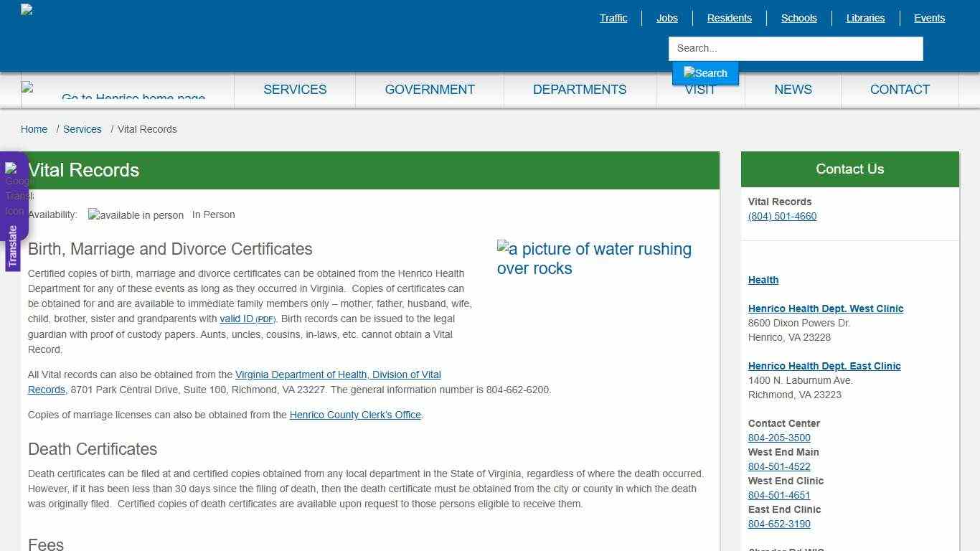This screenshot has width=980, height=551.
Task: Click the Henrico Health Dept. West Clinic link
Action: click(x=826, y=308)
